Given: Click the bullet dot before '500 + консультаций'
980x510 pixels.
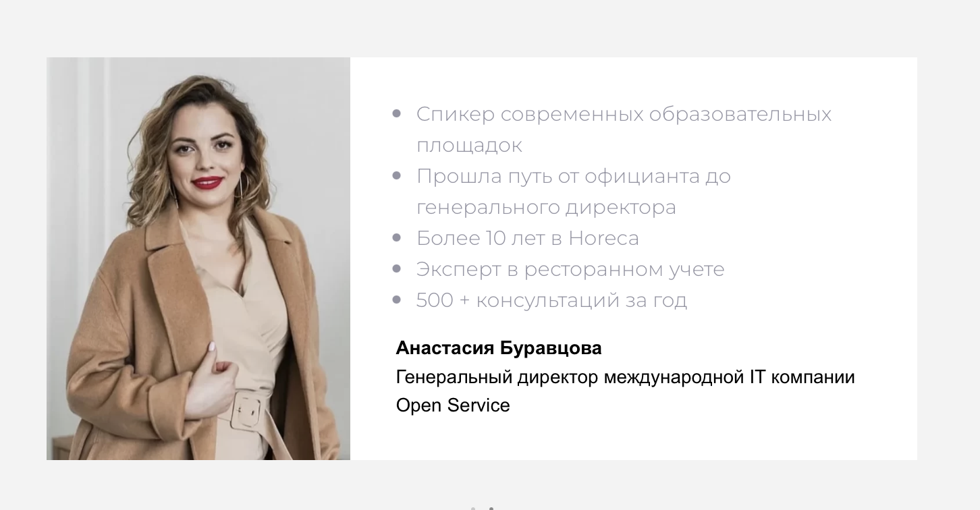Looking at the screenshot, I should tap(397, 300).
